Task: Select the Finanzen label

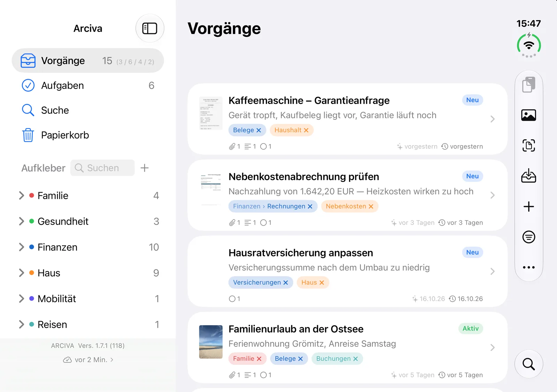Action: point(57,247)
